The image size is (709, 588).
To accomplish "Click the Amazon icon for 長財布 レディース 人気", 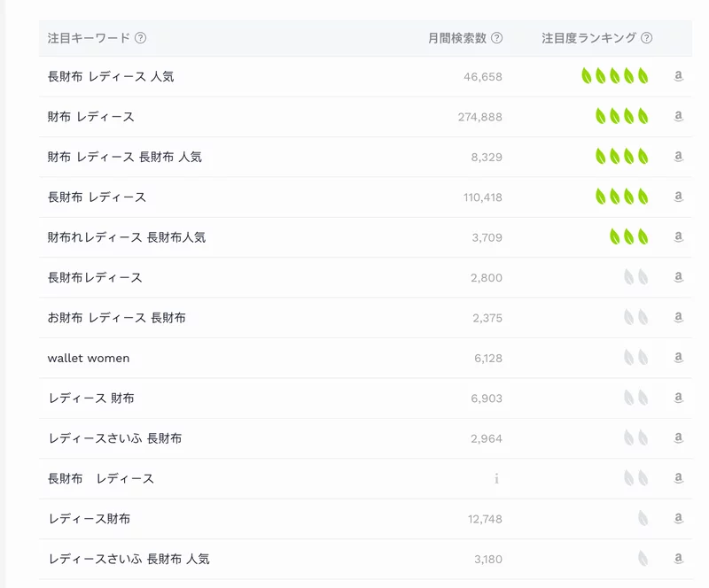I will pos(679,76).
